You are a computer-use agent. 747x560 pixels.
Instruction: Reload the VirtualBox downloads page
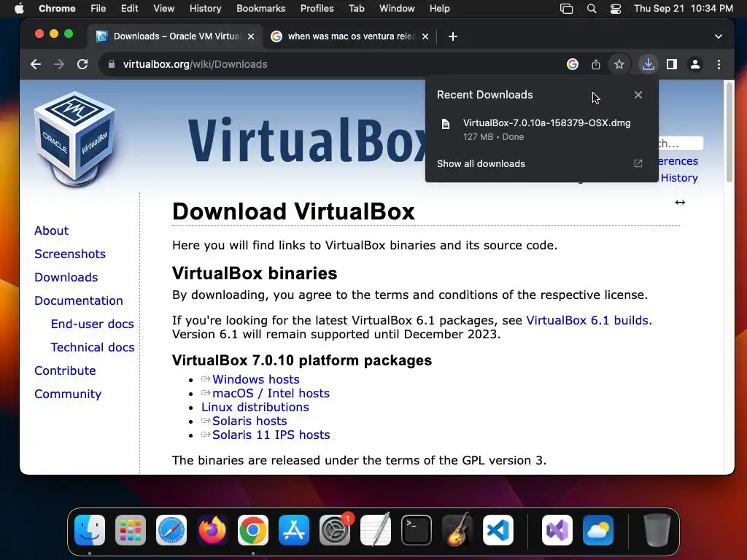82,64
